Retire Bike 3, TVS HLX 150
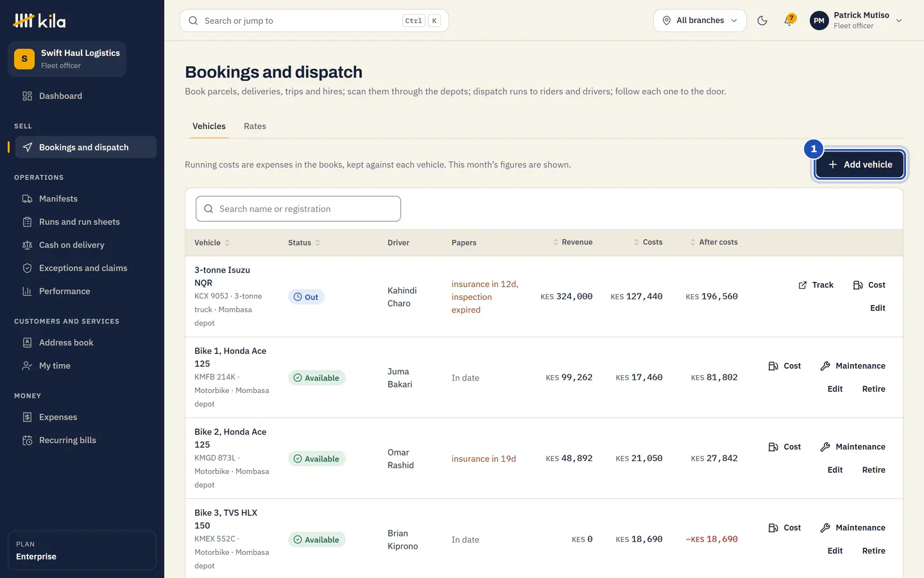 tap(874, 551)
